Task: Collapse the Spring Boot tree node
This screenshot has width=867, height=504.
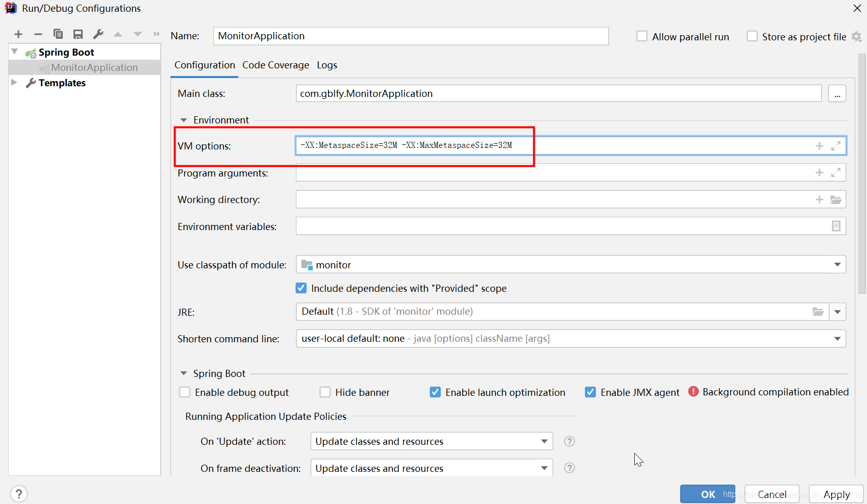Action: pos(15,52)
